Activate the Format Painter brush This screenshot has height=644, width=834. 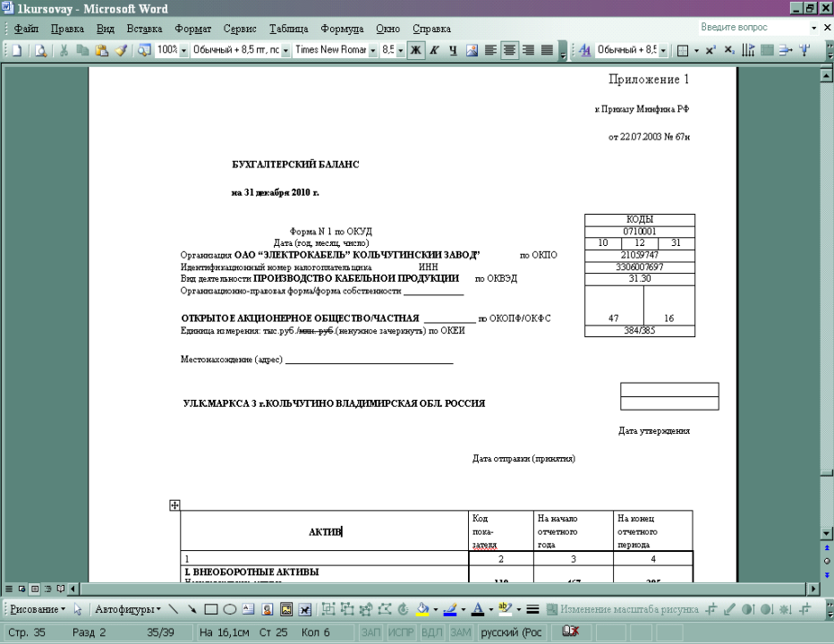122,50
